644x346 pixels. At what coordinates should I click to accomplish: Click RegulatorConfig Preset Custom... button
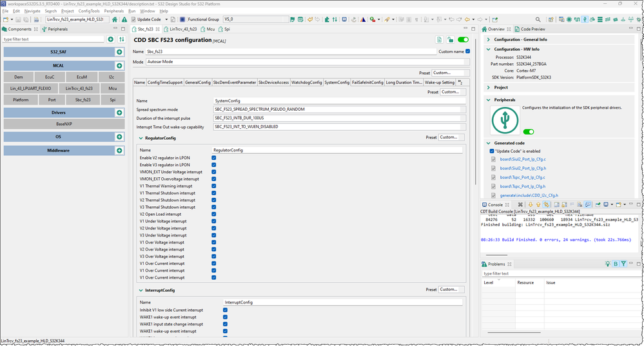click(451, 137)
